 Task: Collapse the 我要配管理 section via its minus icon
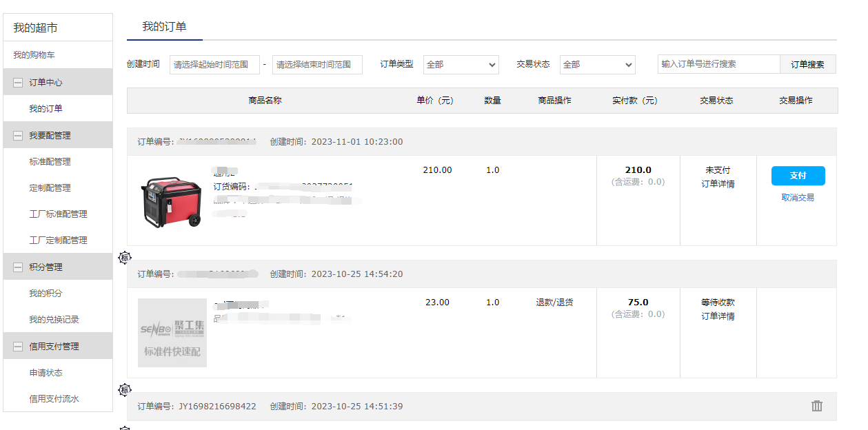pos(18,136)
